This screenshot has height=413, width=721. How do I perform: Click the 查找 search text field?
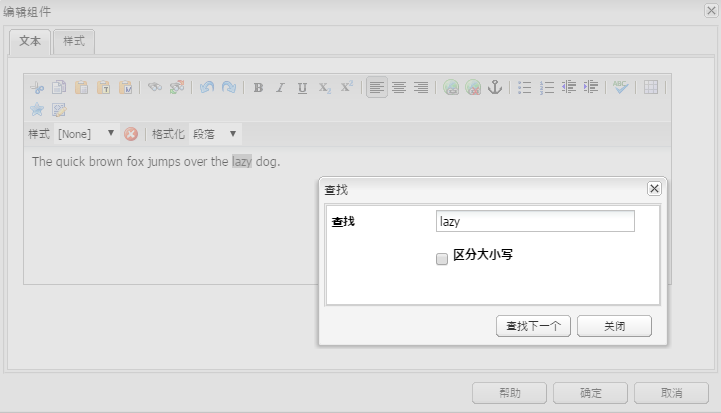pos(535,221)
